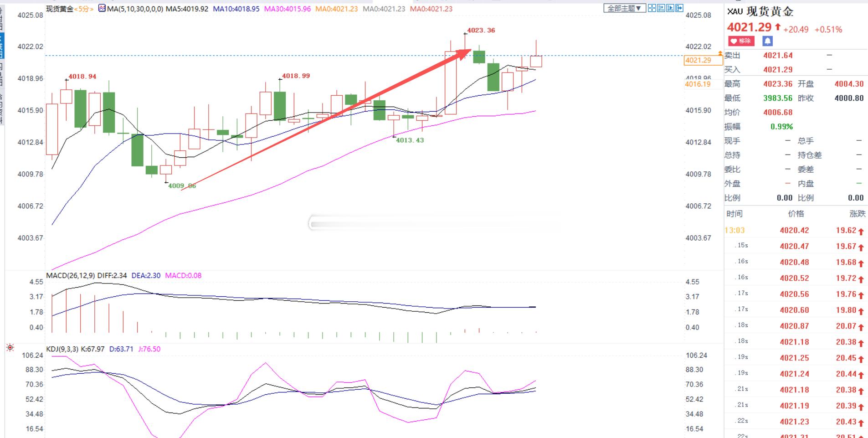Click the 昨收 value 4000.80
Image resolution: width=868 pixels, height=438 pixels.
click(x=849, y=98)
